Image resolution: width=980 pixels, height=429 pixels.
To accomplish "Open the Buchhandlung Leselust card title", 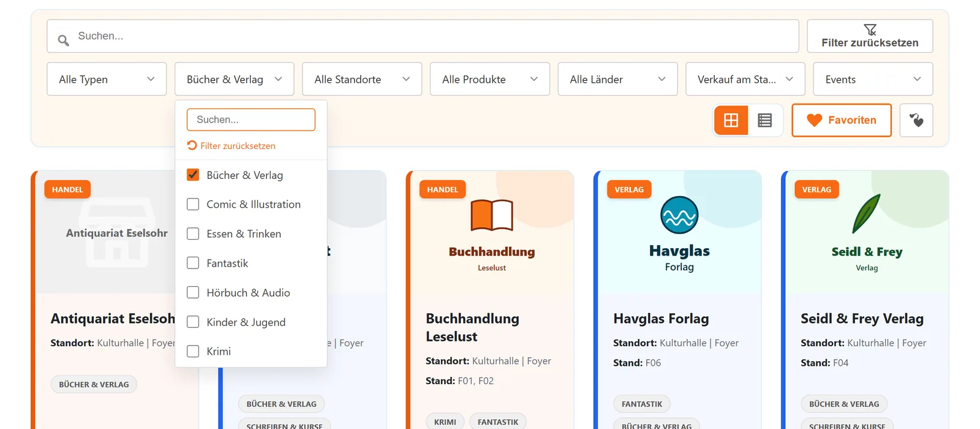I will [x=472, y=327].
